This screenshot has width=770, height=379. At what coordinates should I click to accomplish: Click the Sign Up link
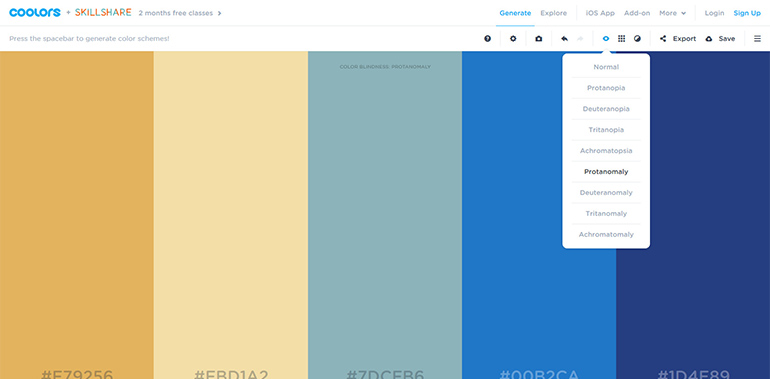747,13
